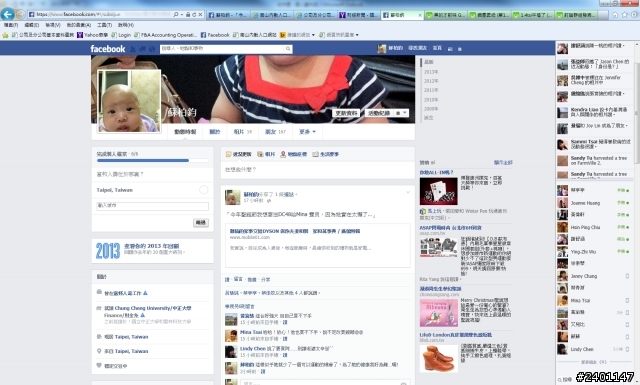Click the photo icon in post composer
The width and height of the screenshot is (640, 385).
pyautogui.click(x=260, y=154)
